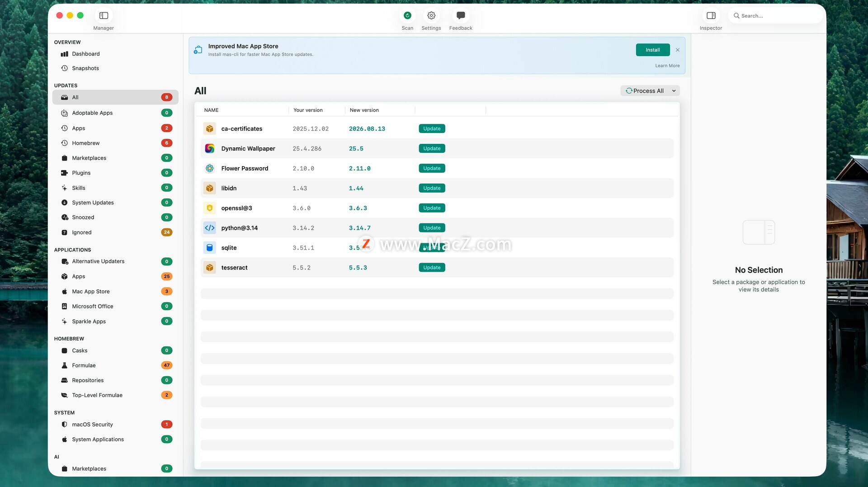Toggle the Inspector panel icon

[x=711, y=16]
